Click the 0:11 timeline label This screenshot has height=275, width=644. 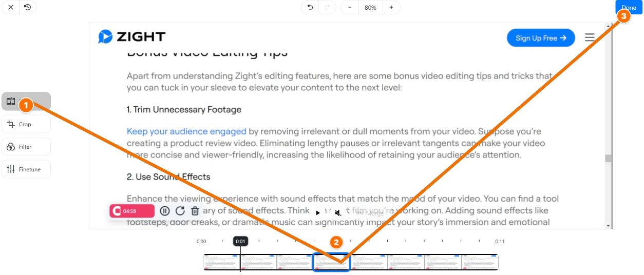[500, 241]
